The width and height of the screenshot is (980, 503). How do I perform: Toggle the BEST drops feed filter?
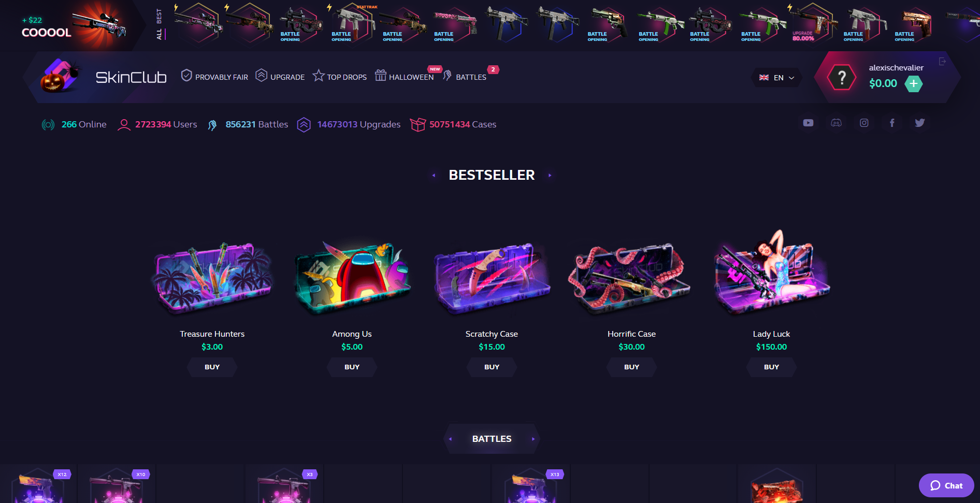[x=159, y=16]
